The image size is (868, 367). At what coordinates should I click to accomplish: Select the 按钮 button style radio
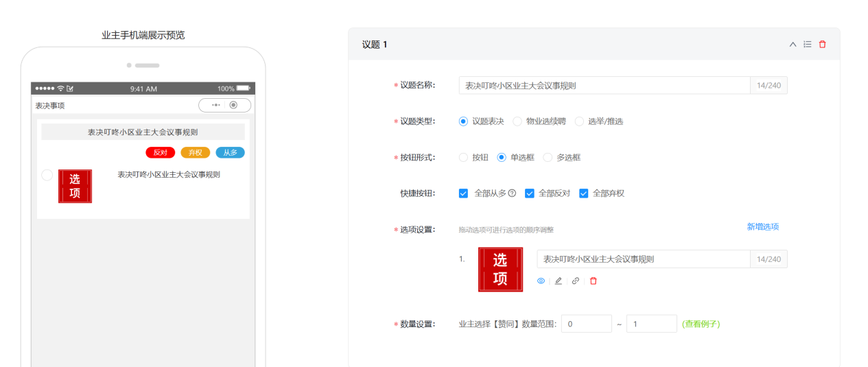click(x=463, y=158)
